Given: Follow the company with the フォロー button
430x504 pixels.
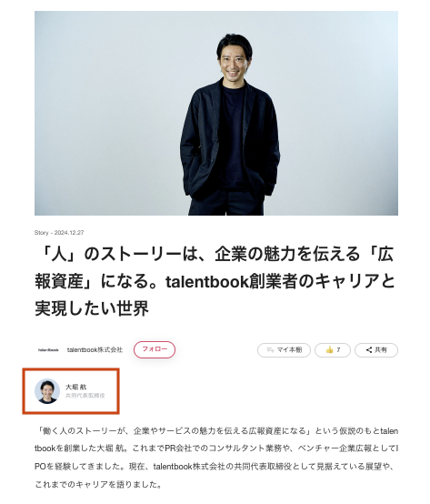Looking at the screenshot, I should point(155,349).
